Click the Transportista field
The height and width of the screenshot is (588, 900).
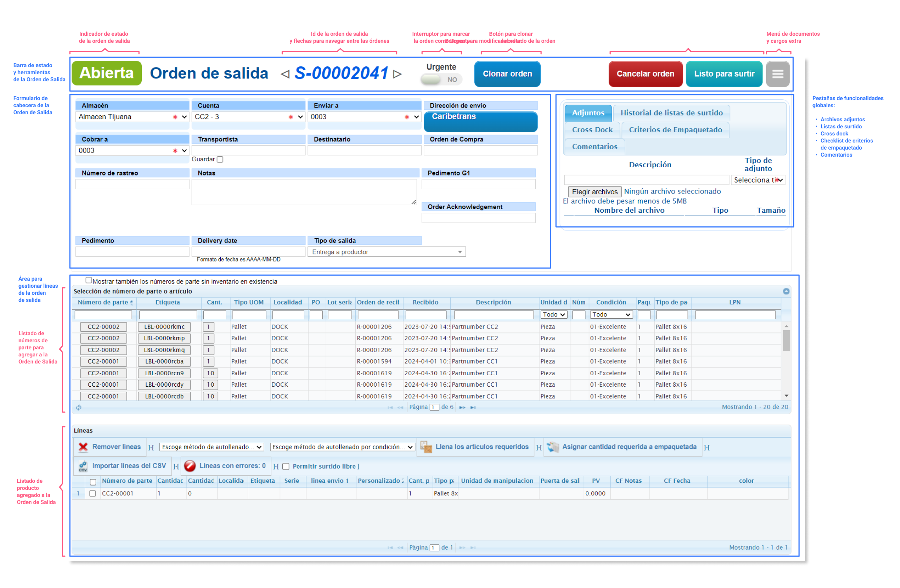coord(248,150)
